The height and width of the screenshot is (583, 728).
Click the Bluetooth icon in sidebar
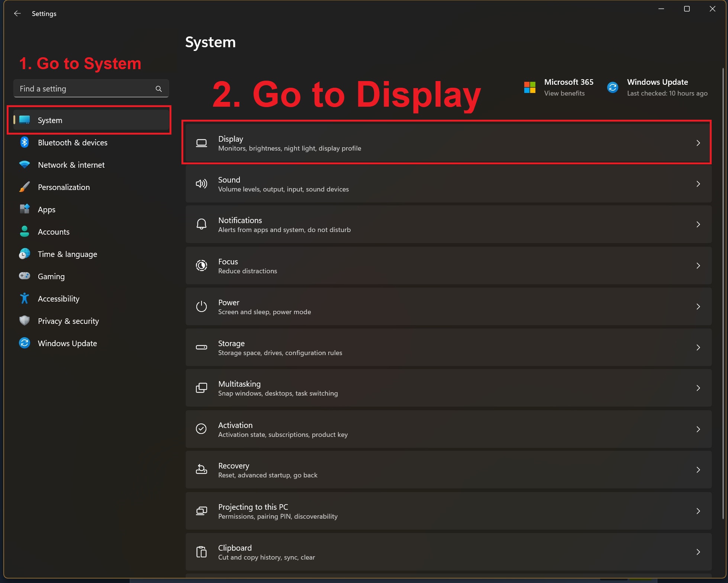coord(25,142)
